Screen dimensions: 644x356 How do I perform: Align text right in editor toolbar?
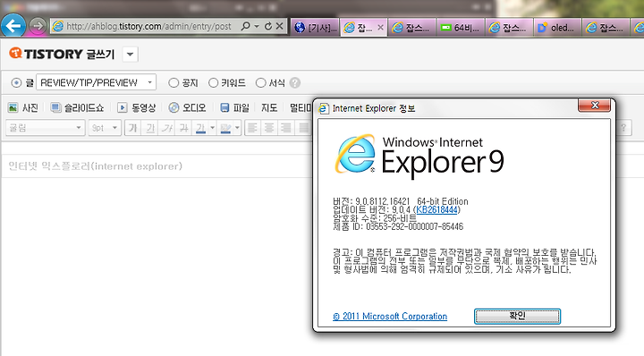pyautogui.click(x=286, y=128)
